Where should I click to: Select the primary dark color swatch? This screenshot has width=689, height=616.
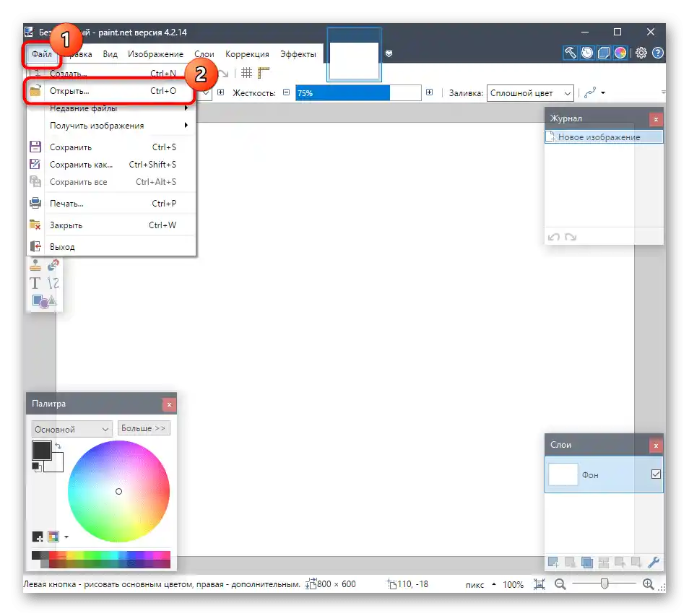[41, 451]
